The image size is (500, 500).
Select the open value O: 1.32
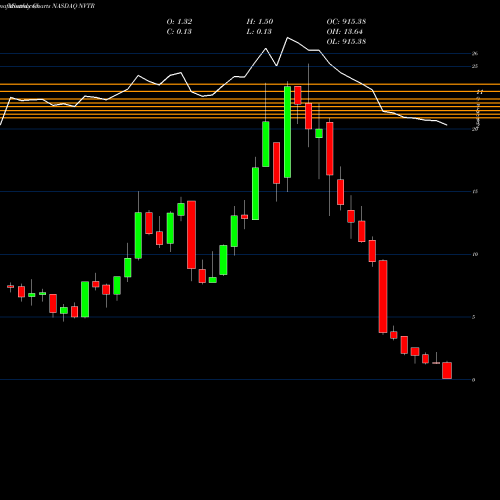179,22
